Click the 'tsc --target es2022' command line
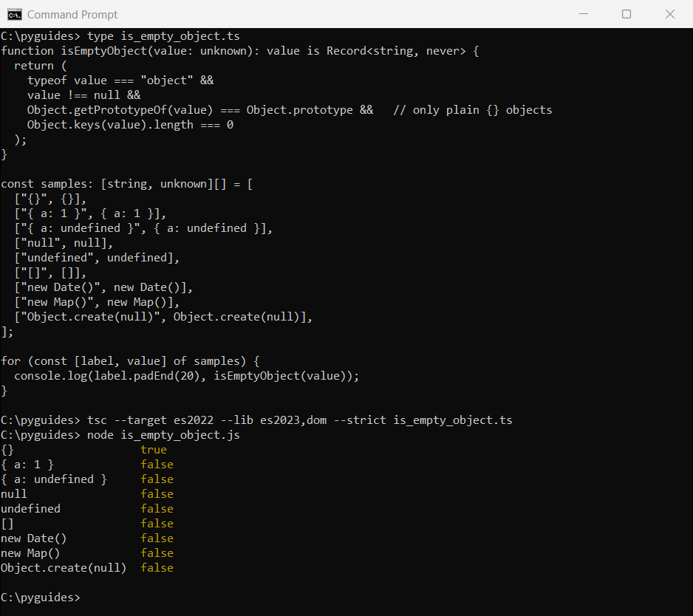This screenshot has height=616, width=693. click(256, 420)
